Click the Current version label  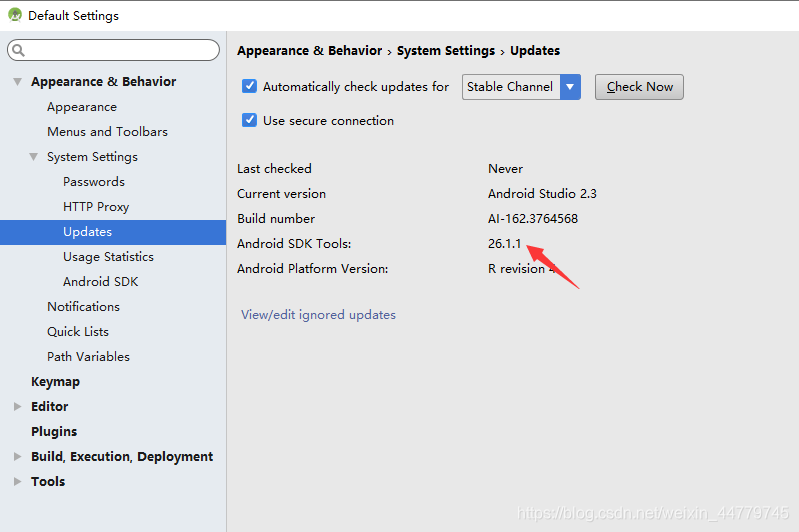(281, 194)
